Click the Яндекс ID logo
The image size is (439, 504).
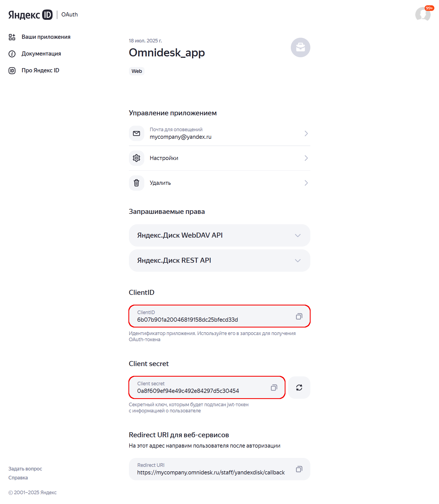coord(30,15)
